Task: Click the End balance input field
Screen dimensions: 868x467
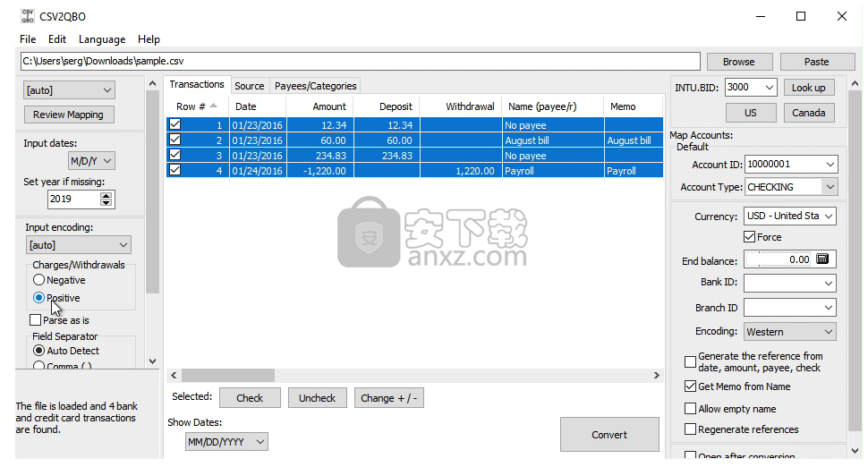Action: point(779,259)
